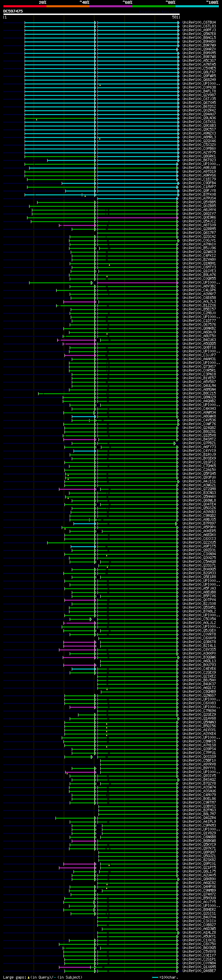222x980 pixels.
Task: Choose hit UniRef100_B9MXM5
Action: (199, 53)
